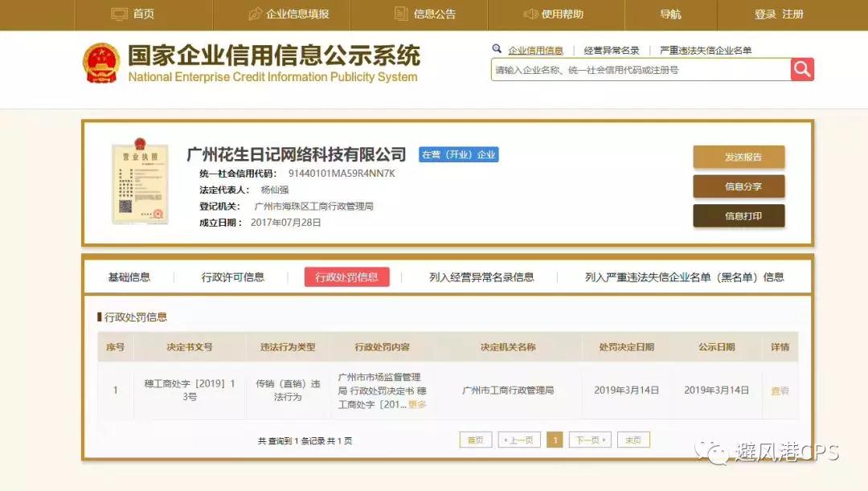
Task: Select the 经营异常名录 search category
Action: 612,51
